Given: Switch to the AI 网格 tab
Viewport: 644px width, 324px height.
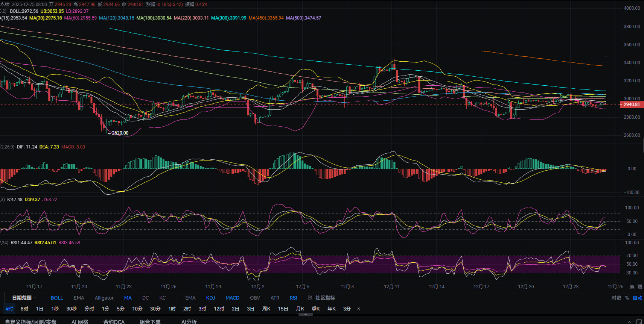Looking at the screenshot, I should click(x=80, y=322).
